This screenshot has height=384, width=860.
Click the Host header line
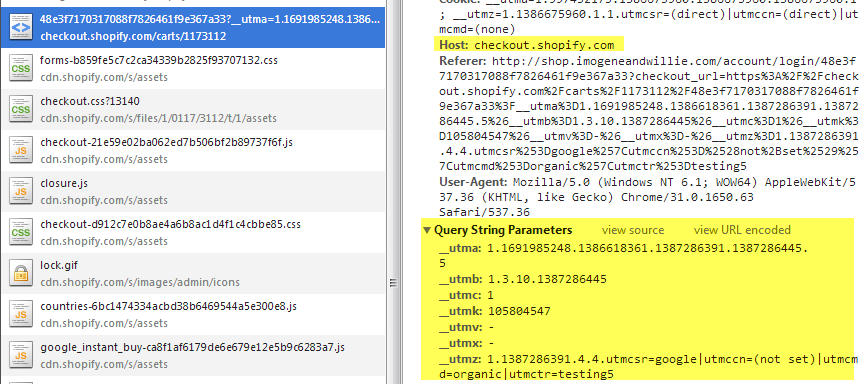(527, 45)
